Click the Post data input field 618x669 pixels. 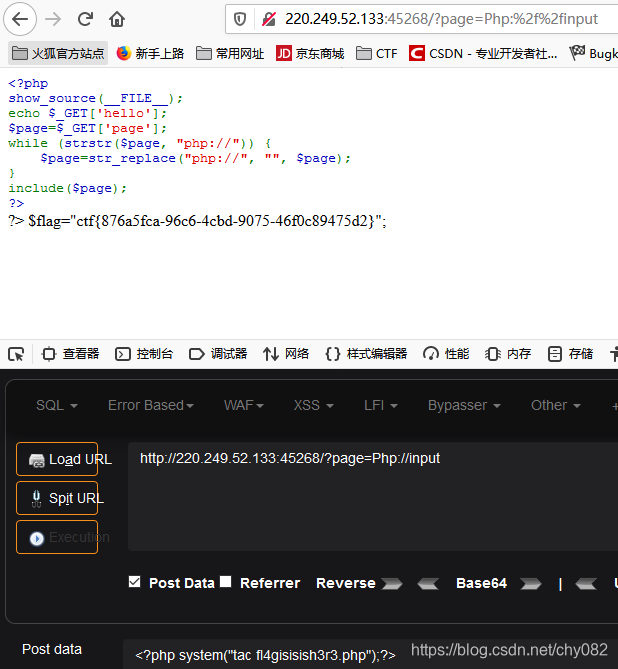pyautogui.click(x=370, y=654)
